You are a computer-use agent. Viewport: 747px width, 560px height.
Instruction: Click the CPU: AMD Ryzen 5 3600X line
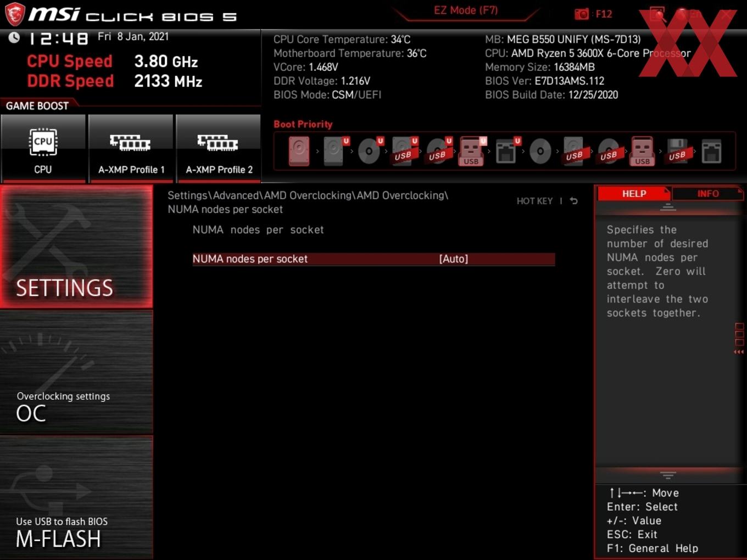coord(587,53)
